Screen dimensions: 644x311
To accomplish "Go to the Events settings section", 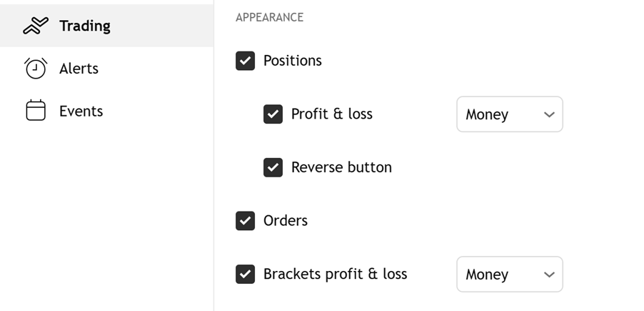I will pos(81,111).
